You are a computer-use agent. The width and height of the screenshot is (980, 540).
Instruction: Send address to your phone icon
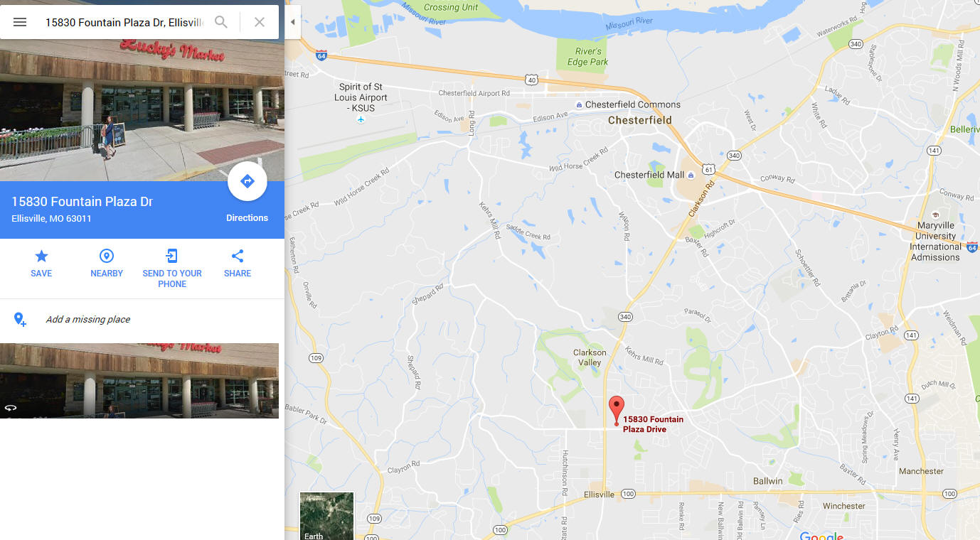click(172, 269)
